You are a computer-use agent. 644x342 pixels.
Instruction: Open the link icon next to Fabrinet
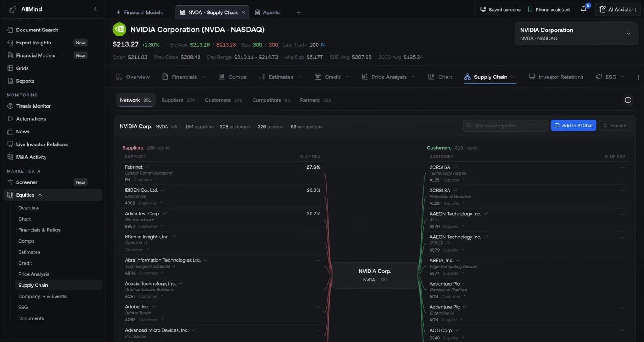(x=147, y=167)
